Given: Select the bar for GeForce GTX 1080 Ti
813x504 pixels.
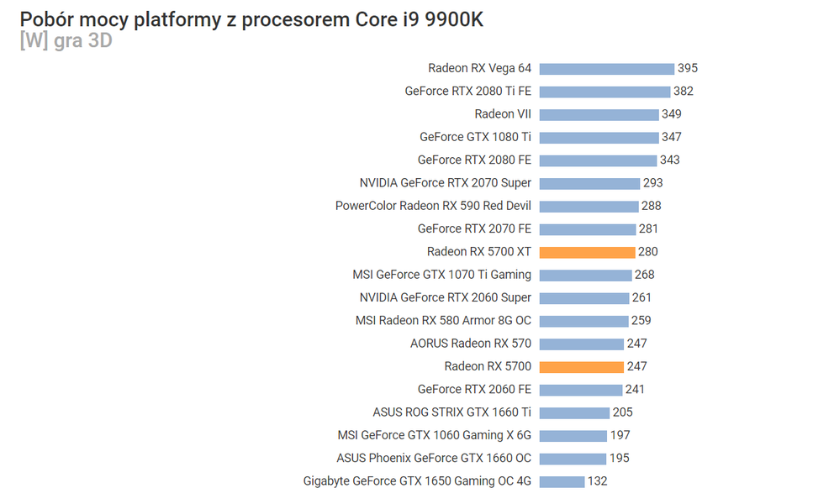Looking at the screenshot, I should (599, 138).
